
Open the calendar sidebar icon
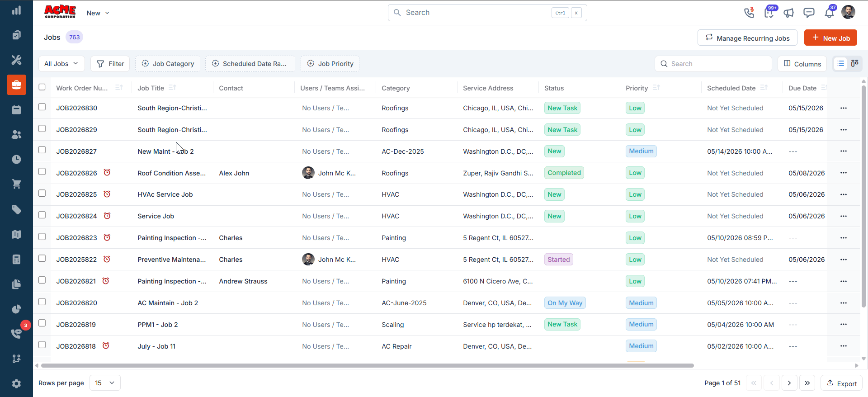(16, 109)
